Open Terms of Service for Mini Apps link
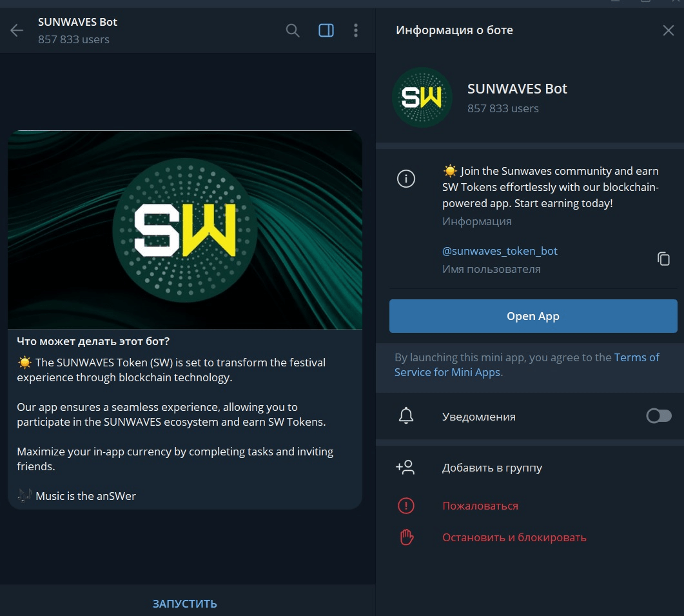Image resolution: width=684 pixels, height=616 pixels. [x=527, y=364]
